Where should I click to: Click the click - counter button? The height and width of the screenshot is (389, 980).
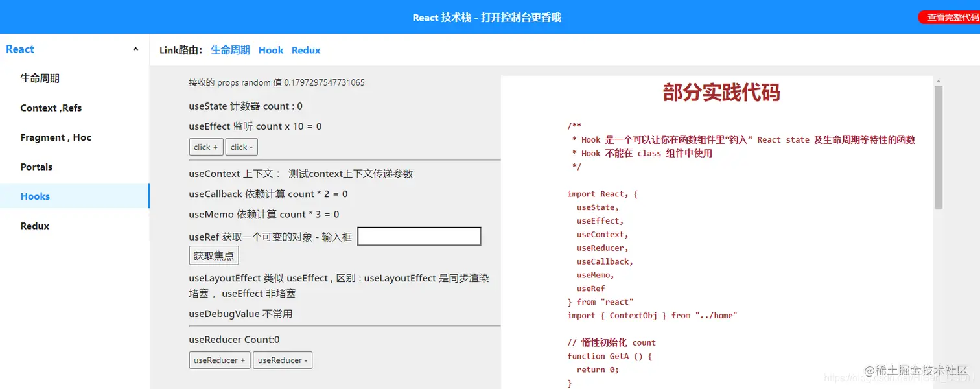point(241,147)
